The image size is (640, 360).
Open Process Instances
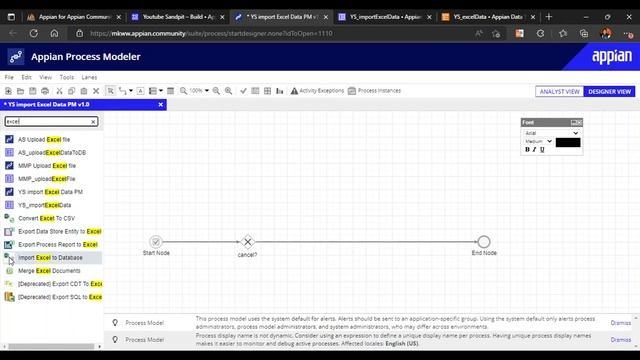click(x=374, y=91)
